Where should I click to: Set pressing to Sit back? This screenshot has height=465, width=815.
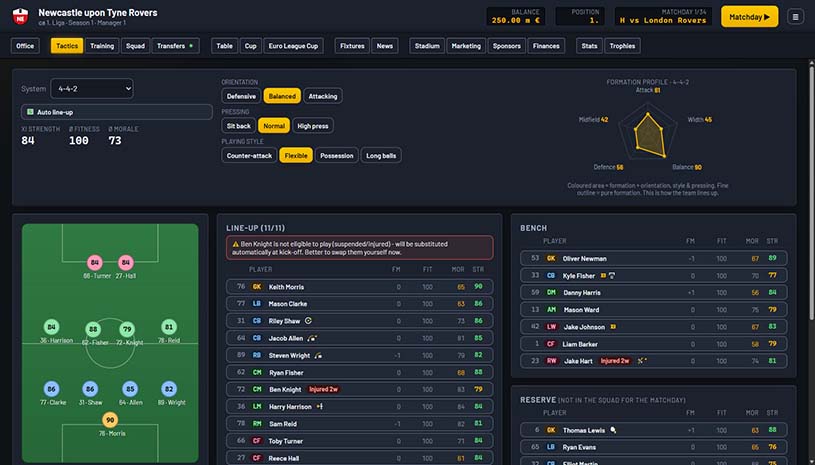click(239, 126)
